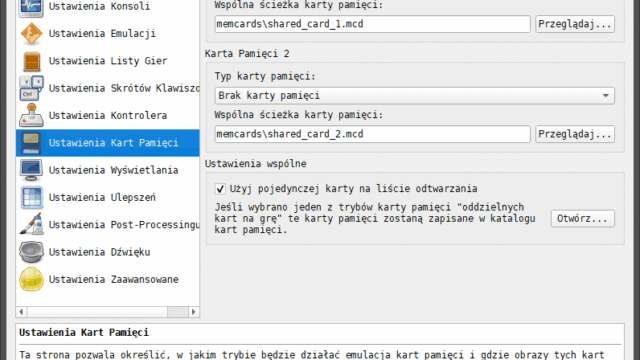Expand the Karta Pamięci 2 type dropdown
Viewport: 640px width, 360px height.
(414, 96)
